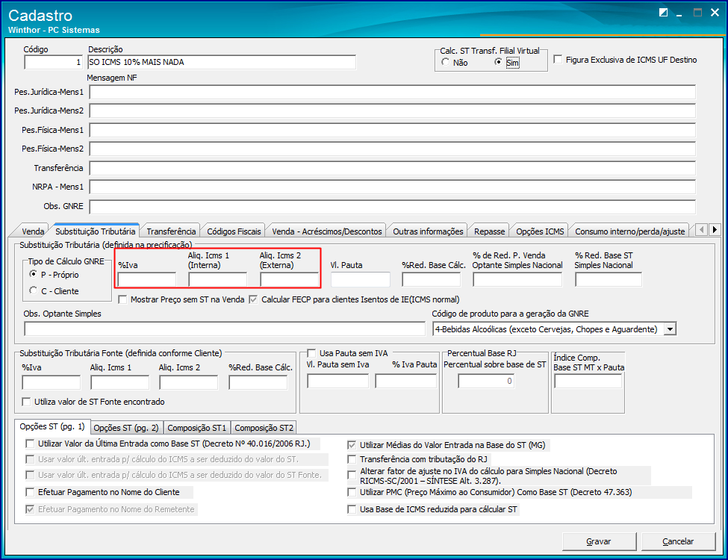This screenshot has height=560, width=728.
Task: Click the %Red. Base Cálc. field in precificação
Action: (x=432, y=279)
